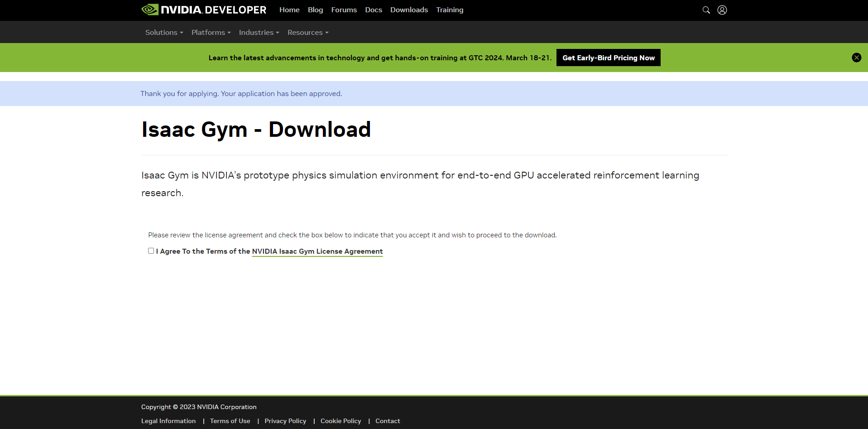Open Contact footer link
868x429 pixels.
pos(388,421)
